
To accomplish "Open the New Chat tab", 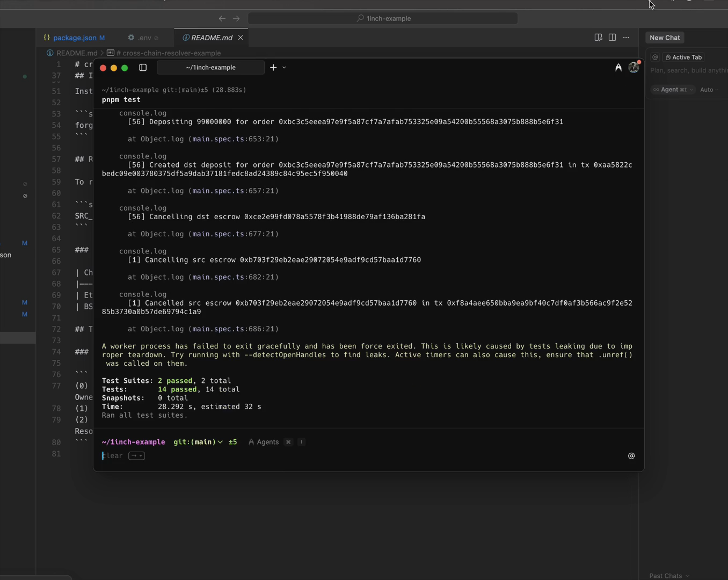I will [665, 38].
